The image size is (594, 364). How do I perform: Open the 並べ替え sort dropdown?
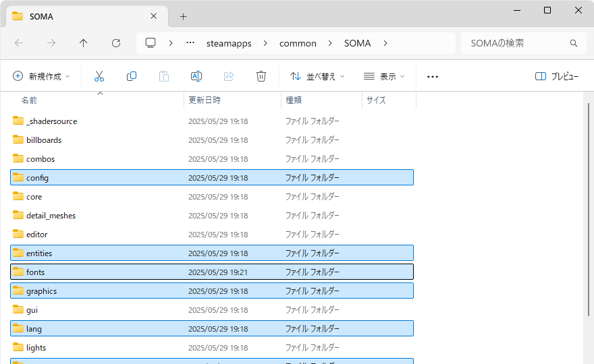click(x=317, y=76)
